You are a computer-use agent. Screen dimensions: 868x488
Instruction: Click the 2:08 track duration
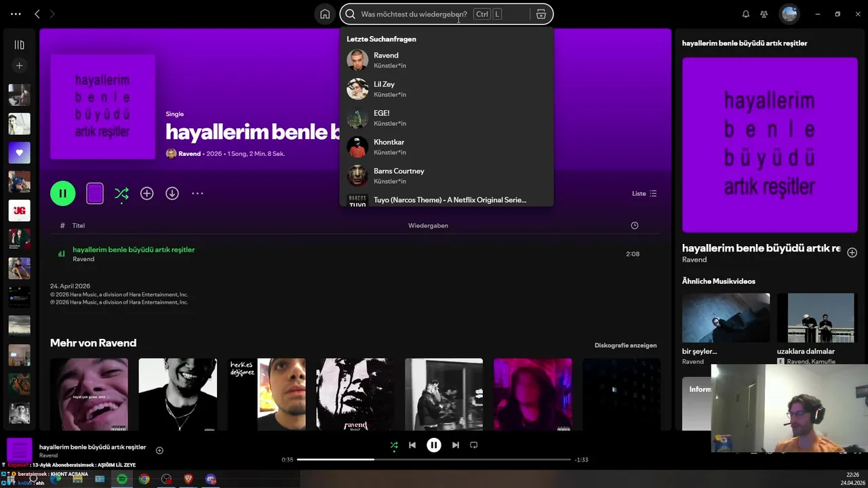(x=633, y=254)
